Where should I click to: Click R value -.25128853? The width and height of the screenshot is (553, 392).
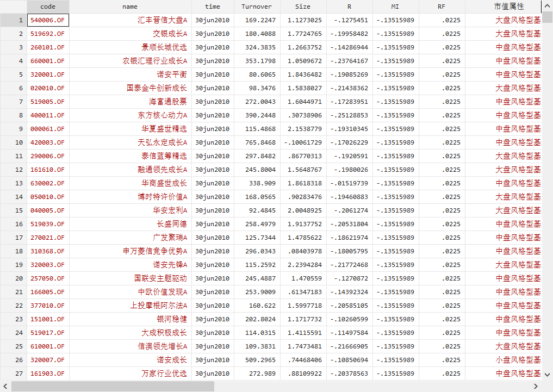pyautogui.click(x=350, y=115)
